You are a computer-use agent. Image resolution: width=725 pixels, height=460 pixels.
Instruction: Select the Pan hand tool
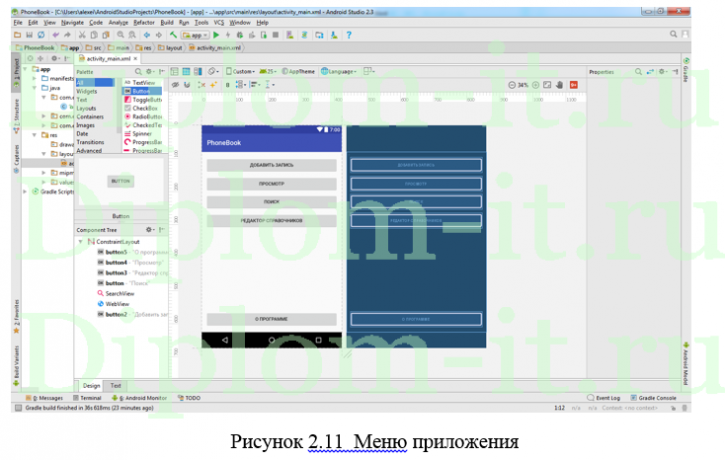559,85
